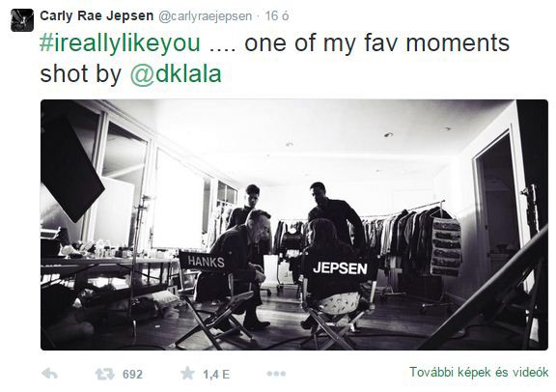
Task: Open További képek és videók link
Action: click(x=479, y=372)
